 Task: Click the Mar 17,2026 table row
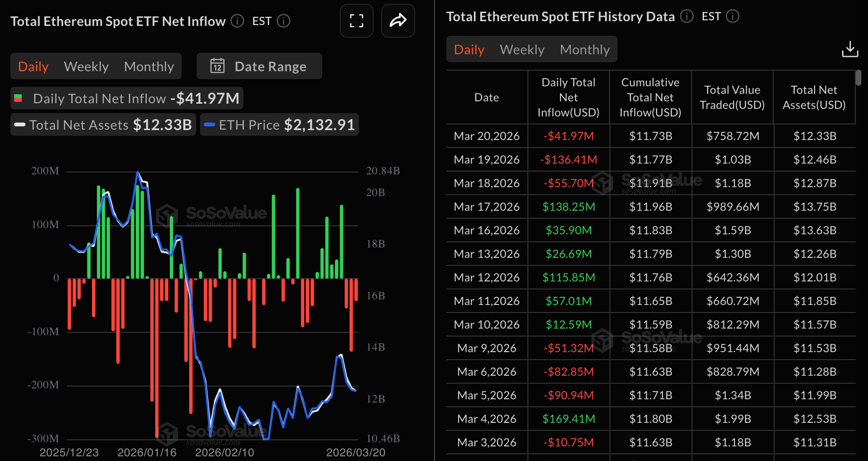(x=651, y=207)
